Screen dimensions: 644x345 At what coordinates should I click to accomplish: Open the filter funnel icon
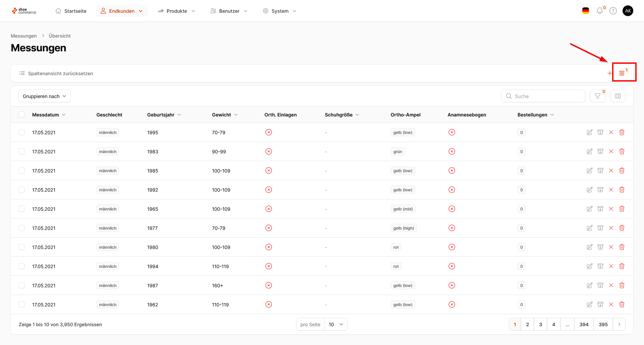point(597,96)
